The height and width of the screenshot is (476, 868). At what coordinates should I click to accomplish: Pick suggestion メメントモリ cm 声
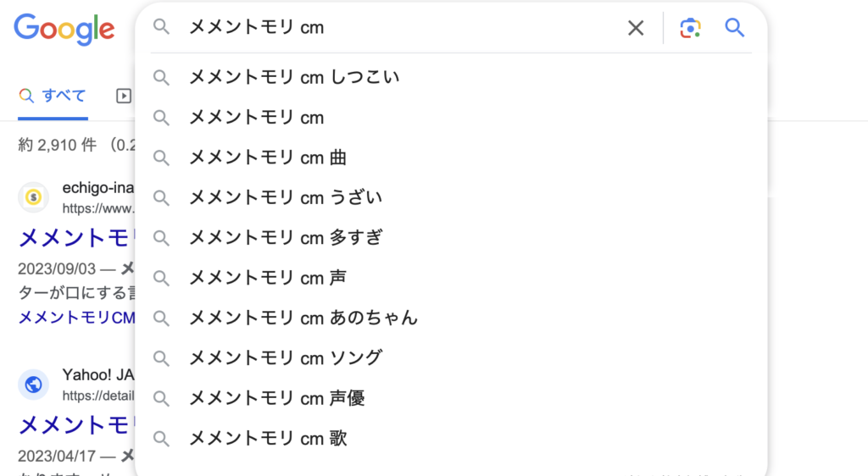[267, 278]
